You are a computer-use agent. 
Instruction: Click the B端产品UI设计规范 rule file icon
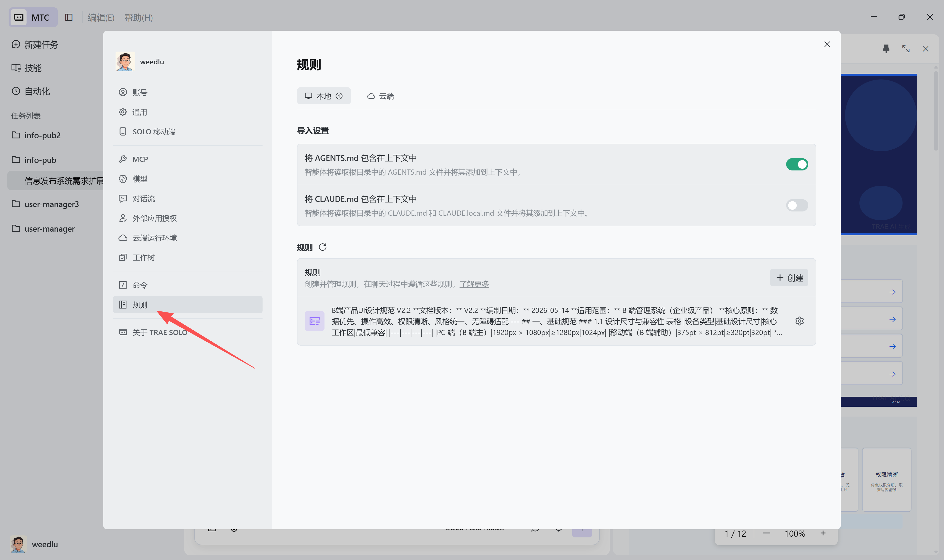pyautogui.click(x=314, y=321)
